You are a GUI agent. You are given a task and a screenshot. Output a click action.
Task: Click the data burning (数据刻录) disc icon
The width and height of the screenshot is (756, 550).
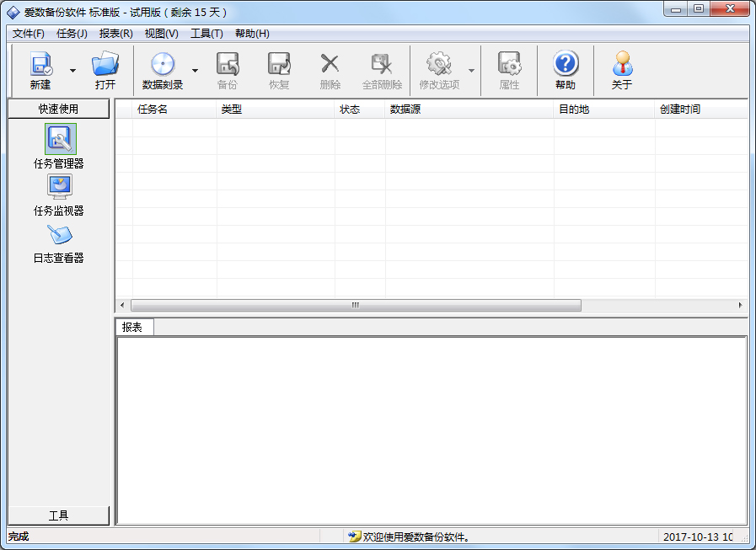point(162,65)
